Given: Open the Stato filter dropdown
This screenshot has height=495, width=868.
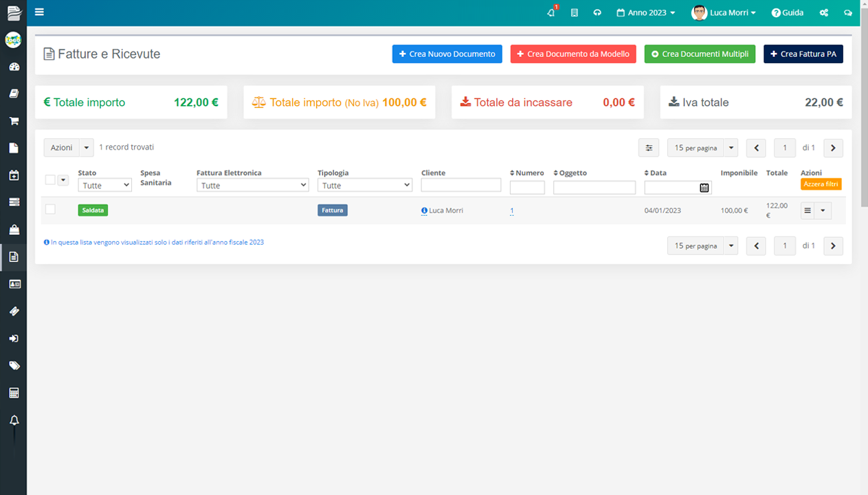Looking at the screenshot, I should coord(104,186).
